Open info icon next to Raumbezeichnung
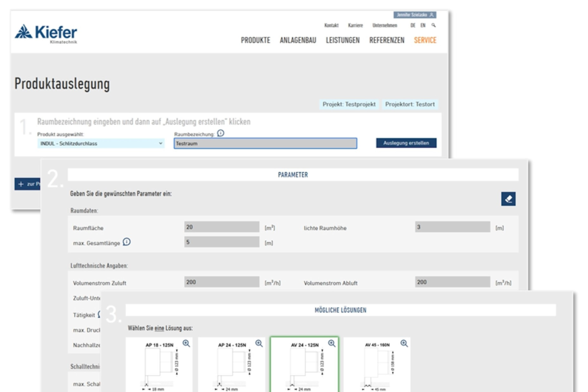Image resolution: width=588 pixels, height=392 pixels. pyautogui.click(x=220, y=134)
